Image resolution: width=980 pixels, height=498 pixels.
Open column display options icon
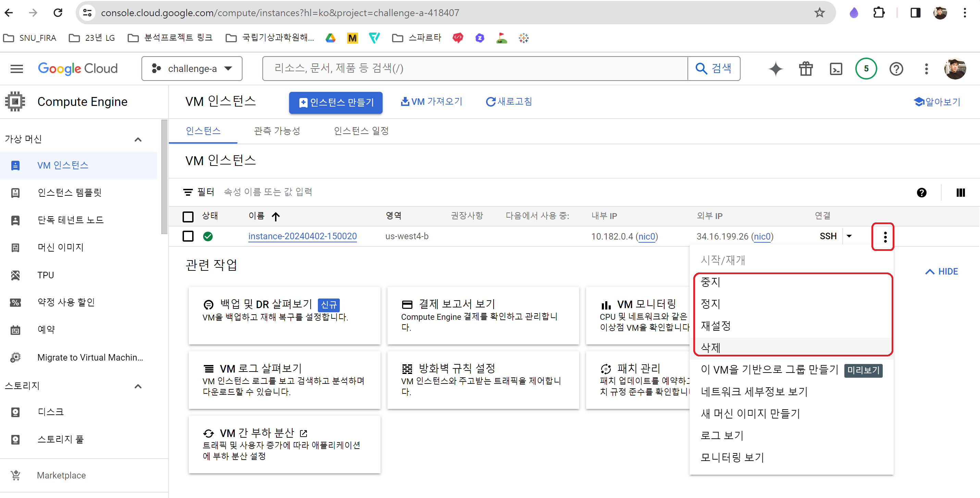pyautogui.click(x=960, y=193)
